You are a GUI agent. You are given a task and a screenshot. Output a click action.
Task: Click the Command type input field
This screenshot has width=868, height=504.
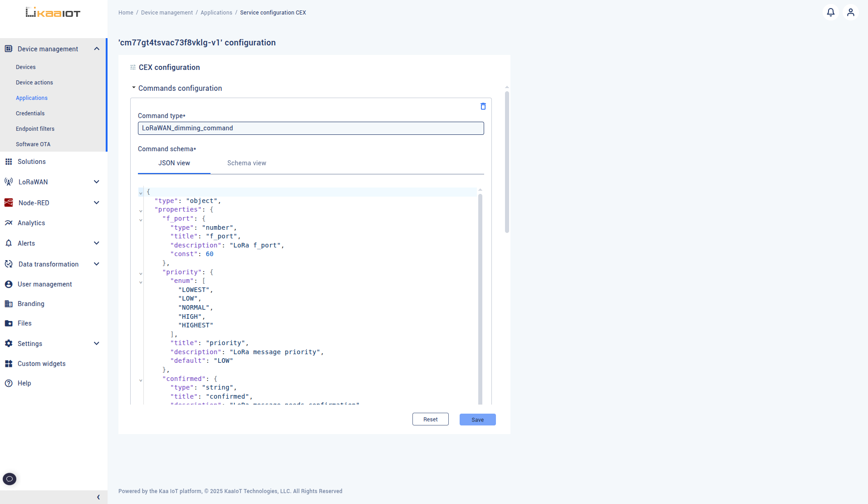click(310, 128)
